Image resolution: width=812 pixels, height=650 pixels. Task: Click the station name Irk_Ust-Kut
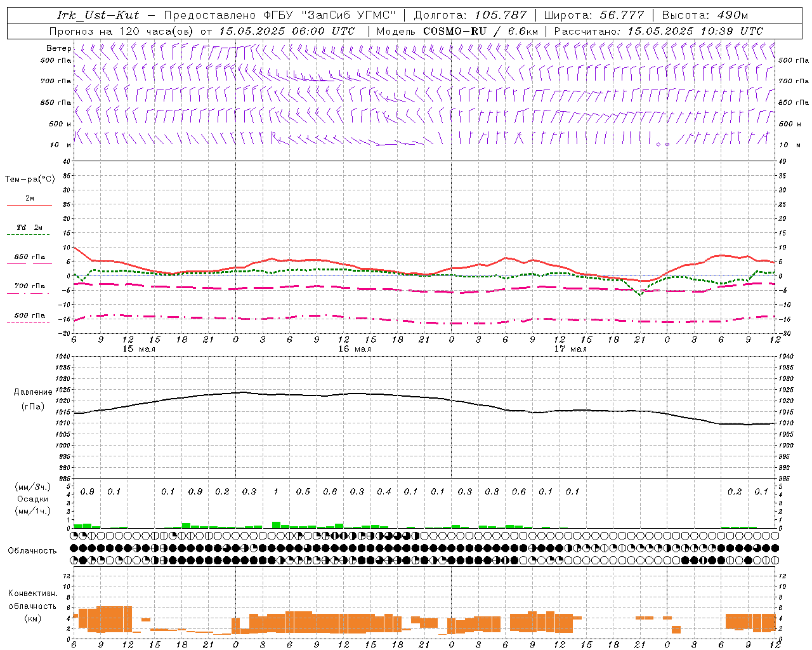pyautogui.click(x=98, y=15)
